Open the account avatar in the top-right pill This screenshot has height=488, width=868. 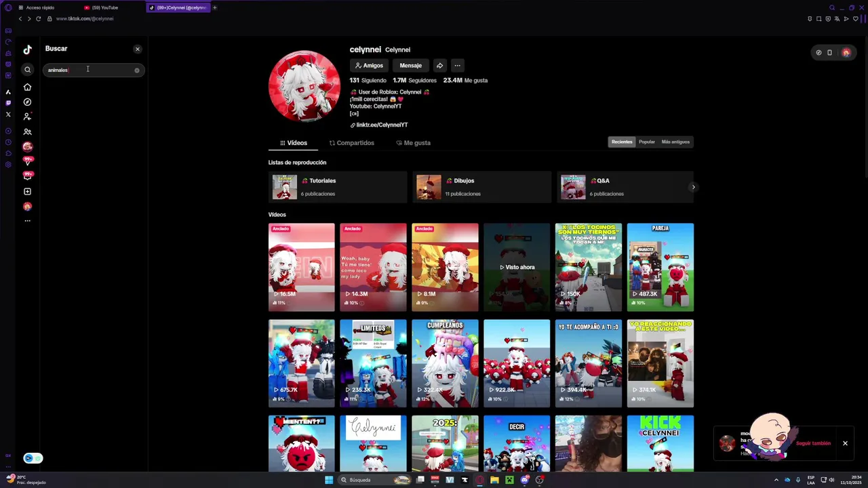[846, 52]
